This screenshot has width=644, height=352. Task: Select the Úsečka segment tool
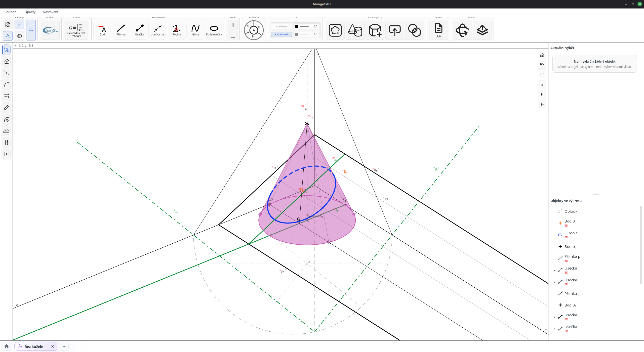[139, 30]
